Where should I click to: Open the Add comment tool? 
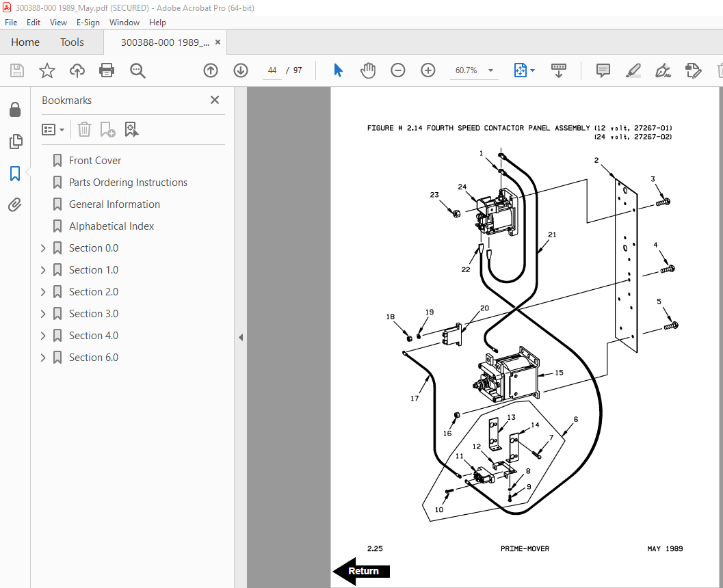click(603, 70)
